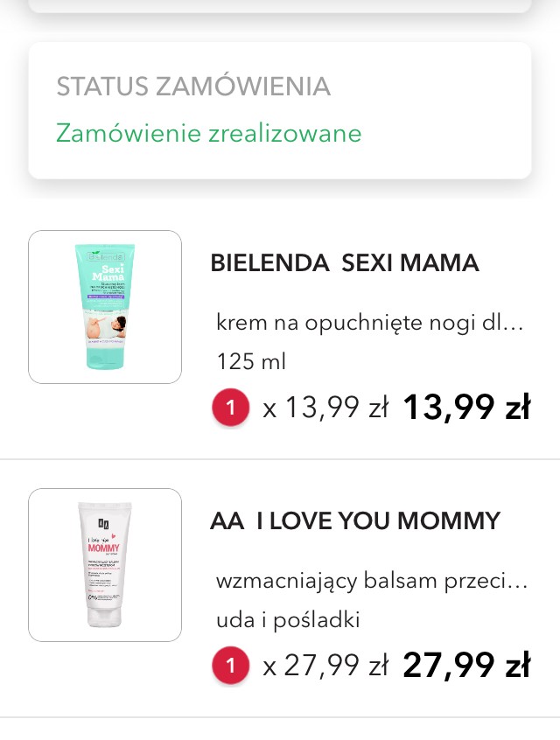Open the Bielenda Sexi Mama product thumbnail
560x740 pixels.
[x=105, y=307]
